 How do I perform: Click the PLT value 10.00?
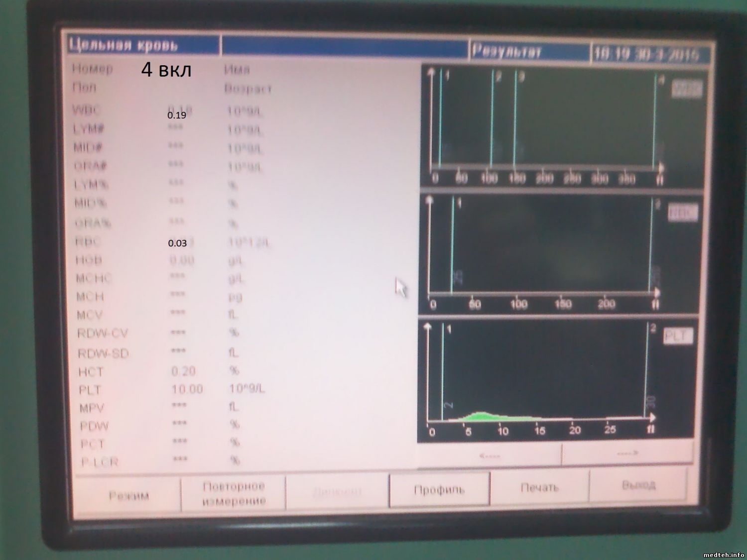click(x=187, y=389)
